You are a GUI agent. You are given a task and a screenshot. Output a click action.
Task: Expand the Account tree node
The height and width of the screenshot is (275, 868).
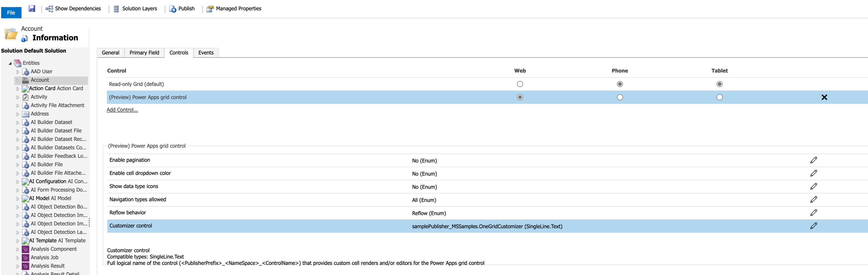tap(18, 80)
